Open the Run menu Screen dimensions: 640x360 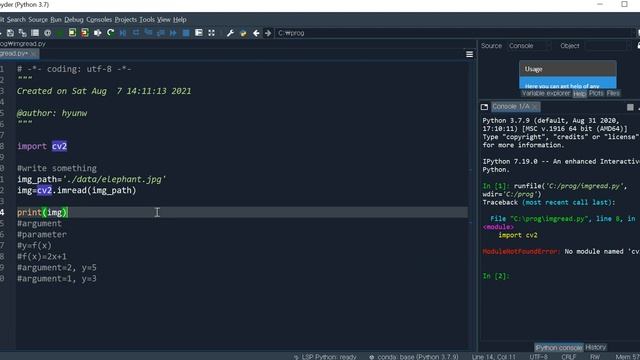[56, 20]
